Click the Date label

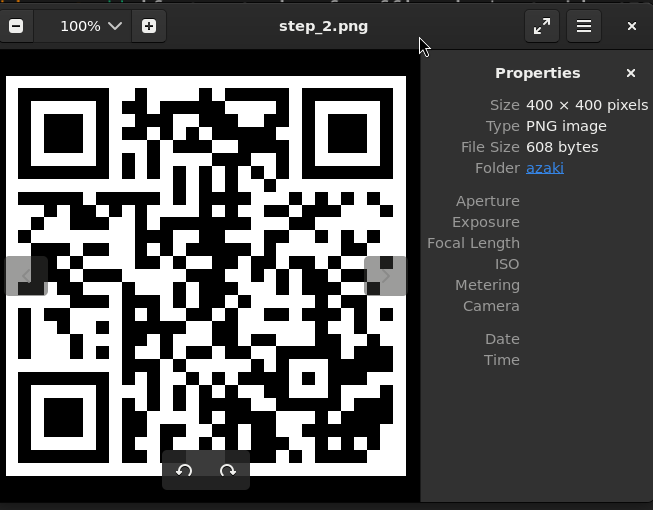pyautogui.click(x=502, y=339)
